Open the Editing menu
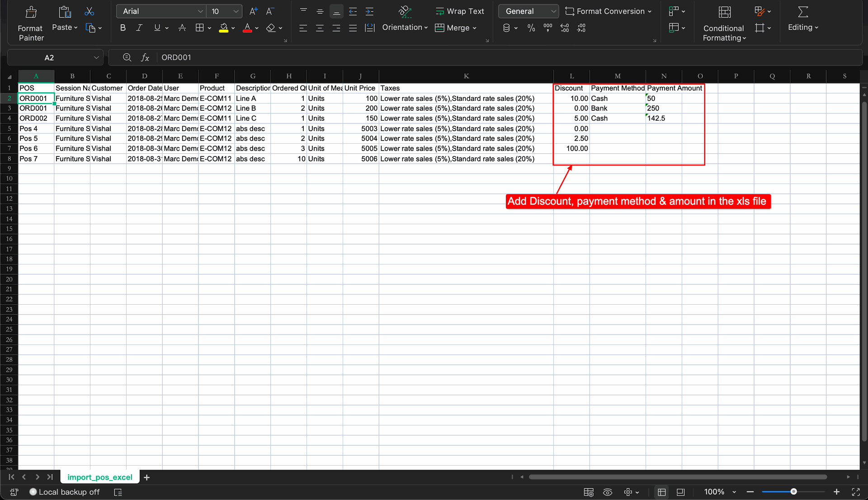This screenshot has height=500, width=868. tap(803, 19)
